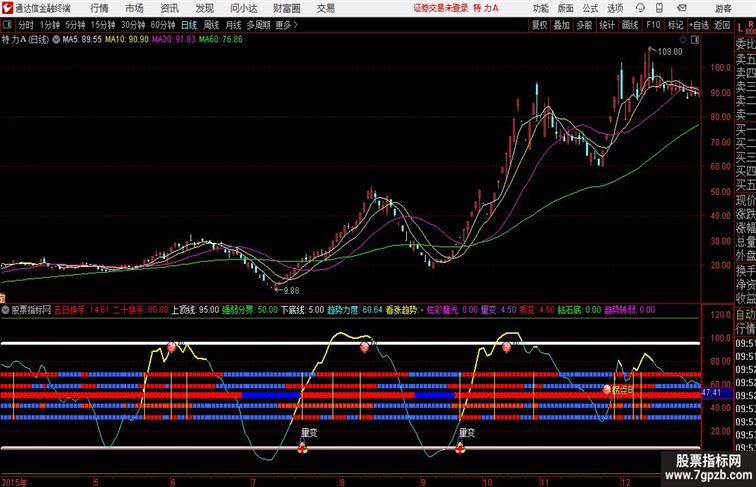
Task: Toggle the right sidebar panel icon
Action: (x=695, y=40)
